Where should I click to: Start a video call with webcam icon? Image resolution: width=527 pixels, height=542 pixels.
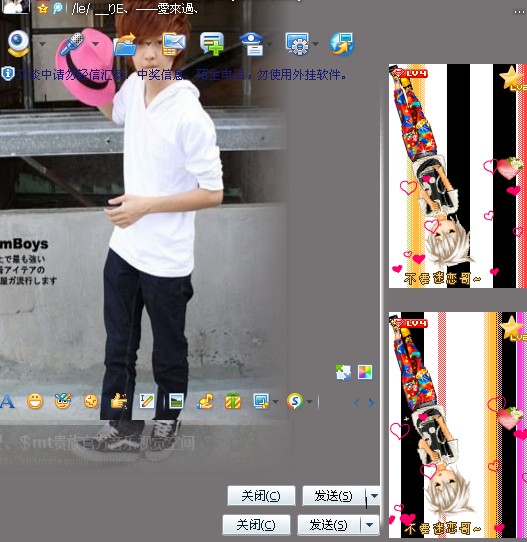point(18,44)
